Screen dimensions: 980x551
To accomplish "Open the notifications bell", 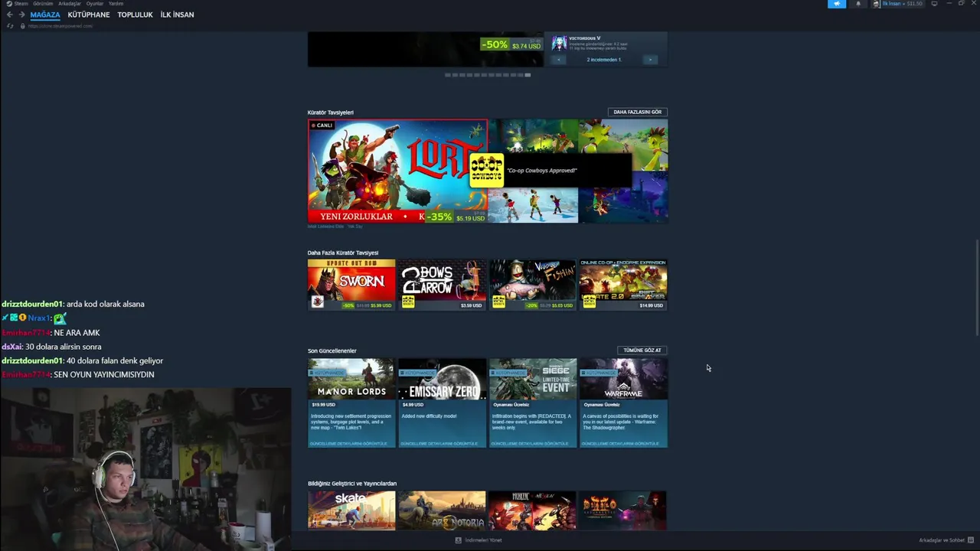I will point(857,4).
